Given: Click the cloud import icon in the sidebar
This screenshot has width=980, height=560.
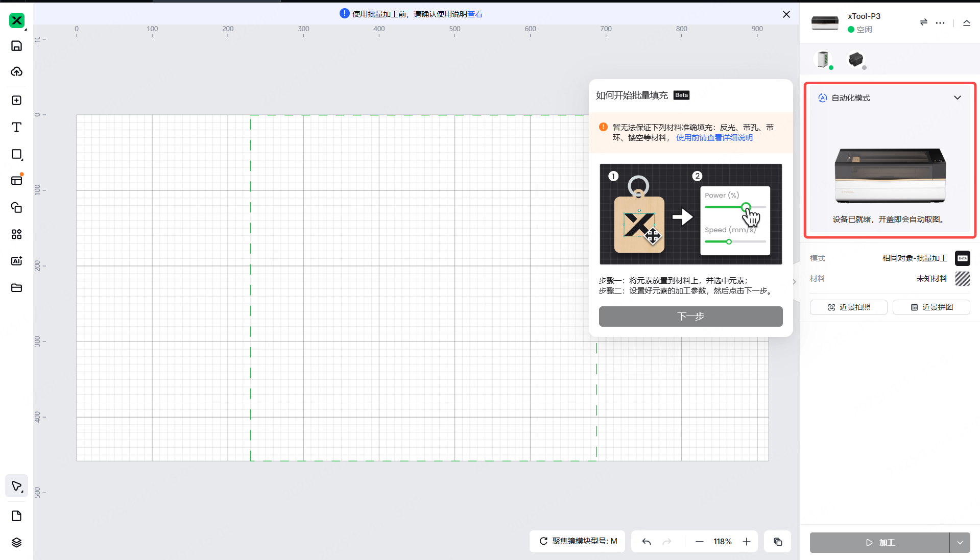Looking at the screenshot, I should point(17,72).
